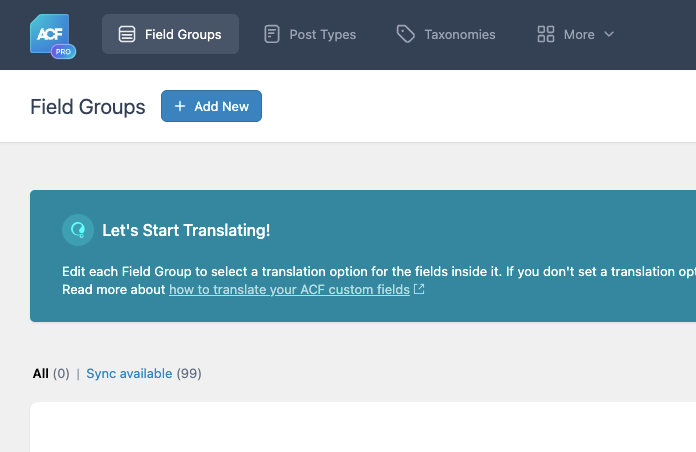This screenshot has height=452, width=696.
Task: Click the Let's Start Translating heading
Action: coord(186,230)
